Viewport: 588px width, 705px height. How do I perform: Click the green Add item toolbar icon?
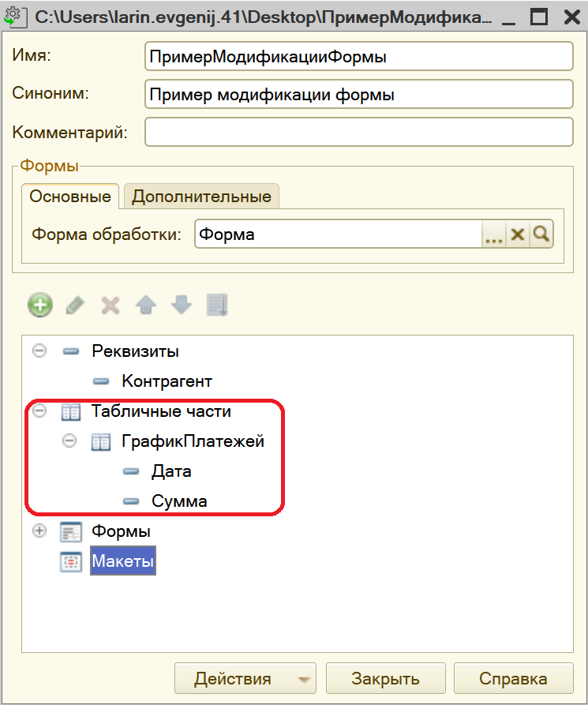coord(40,306)
